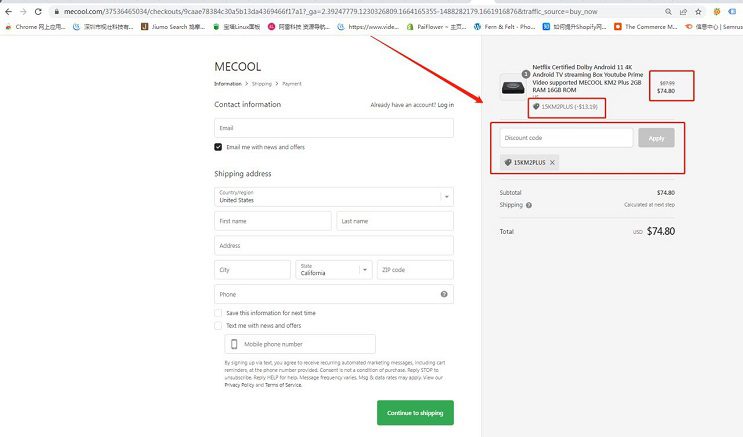Open the 宝塔Linux面板 bookmark
The image size is (743, 437).
pyautogui.click(x=236, y=27)
